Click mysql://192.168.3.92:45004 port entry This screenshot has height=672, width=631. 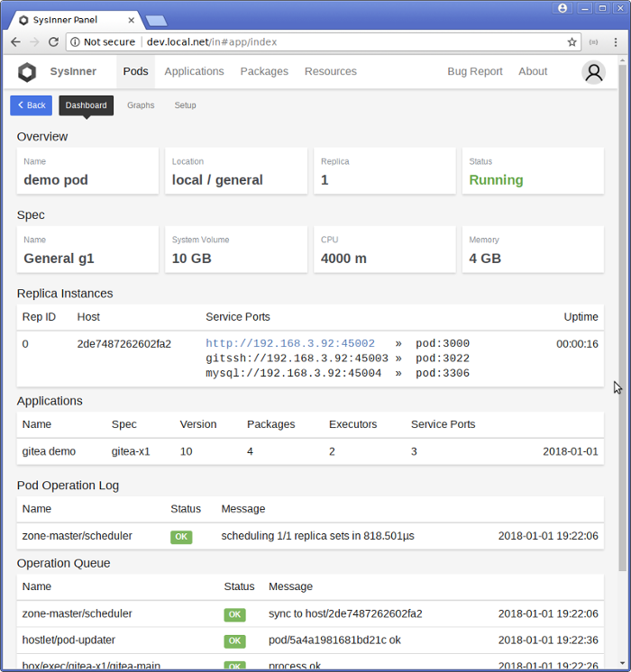pyautogui.click(x=293, y=373)
